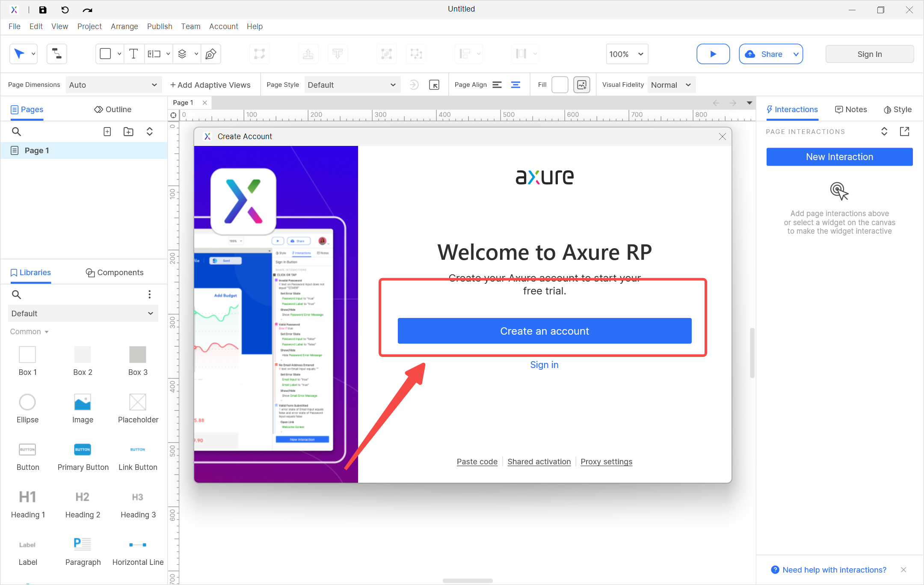Click the Shared activation link
924x585 pixels.
[539, 461]
